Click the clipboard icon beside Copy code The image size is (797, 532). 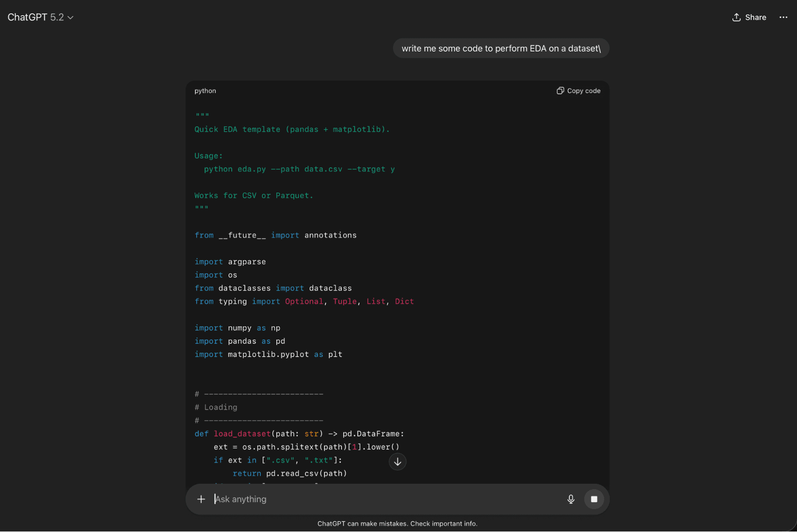click(x=560, y=91)
